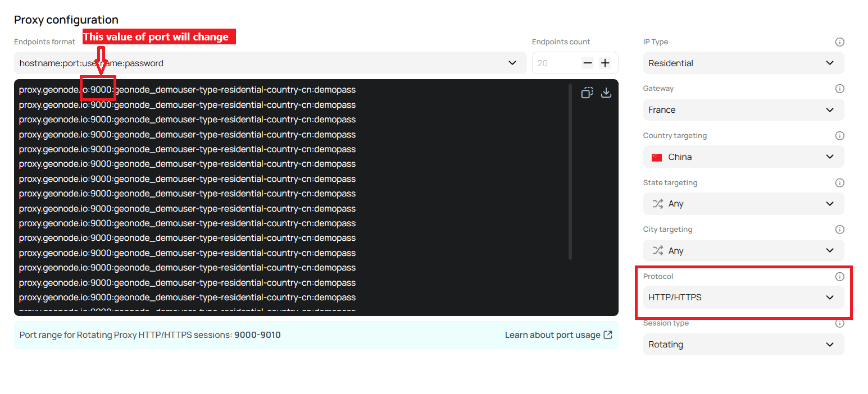Image resolution: width=868 pixels, height=394 pixels.
Task: Open the port usage external link icon
Action: click(608, 335)
